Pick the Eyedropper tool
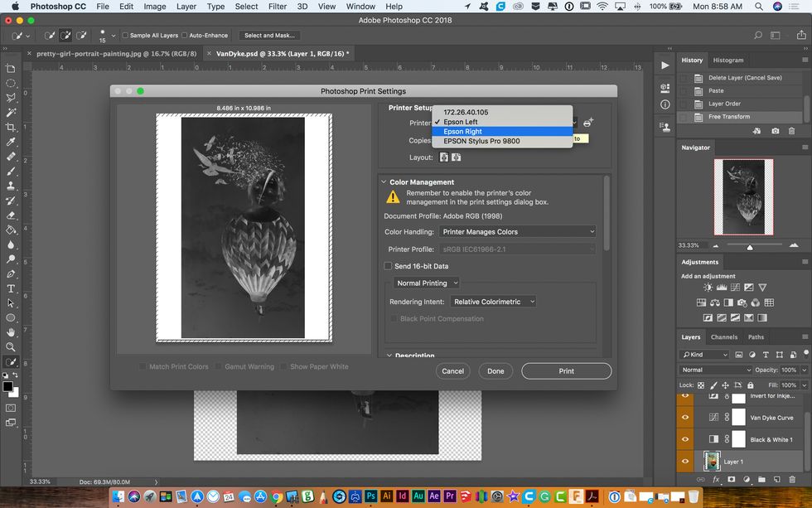 [11, 142]
